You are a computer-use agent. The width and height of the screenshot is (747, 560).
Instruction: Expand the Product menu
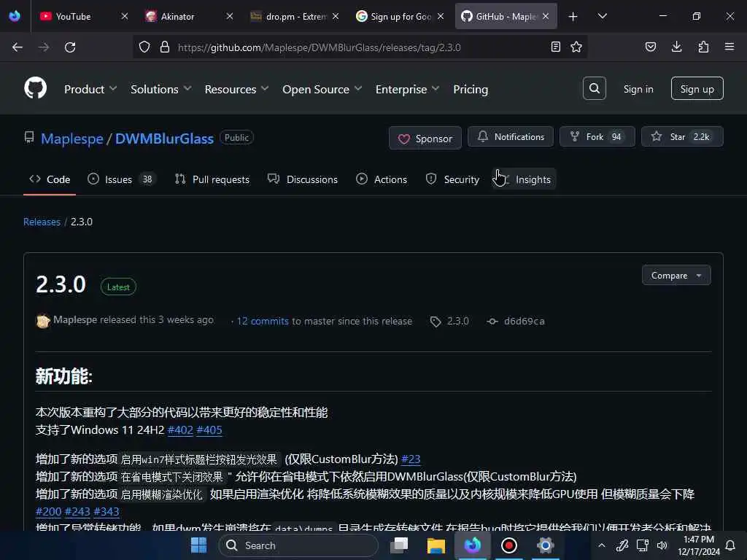coord(90,89)
